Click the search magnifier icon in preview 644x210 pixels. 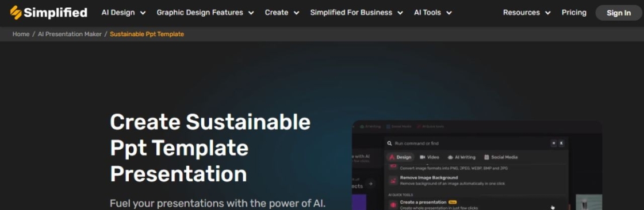pyautogui.click(x=390, y=143)
